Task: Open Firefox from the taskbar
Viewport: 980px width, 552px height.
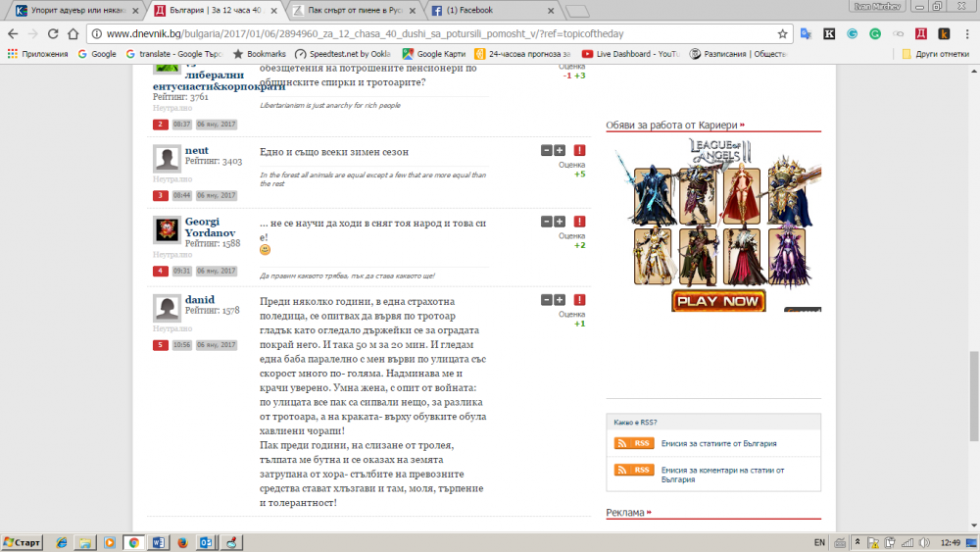Action: (x=182, y=542)
